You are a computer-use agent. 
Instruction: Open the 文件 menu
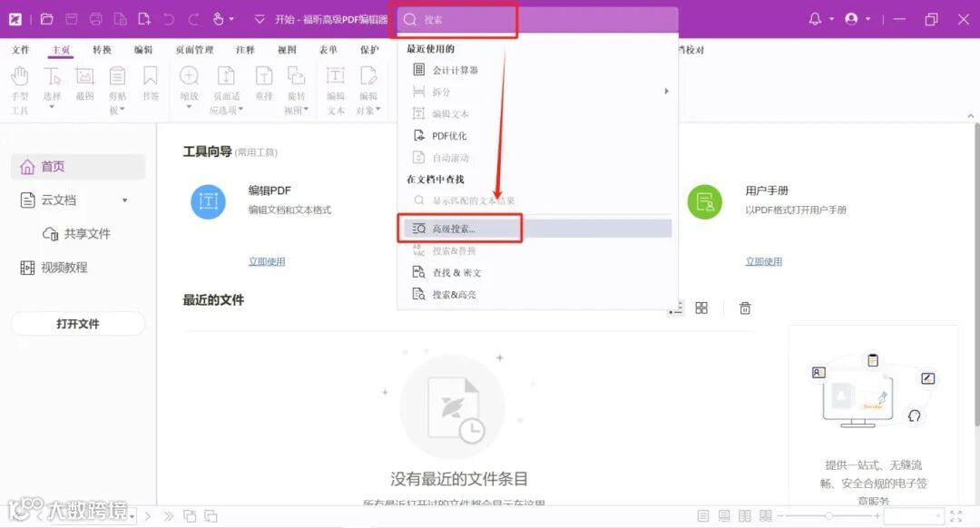click(20, 50)
